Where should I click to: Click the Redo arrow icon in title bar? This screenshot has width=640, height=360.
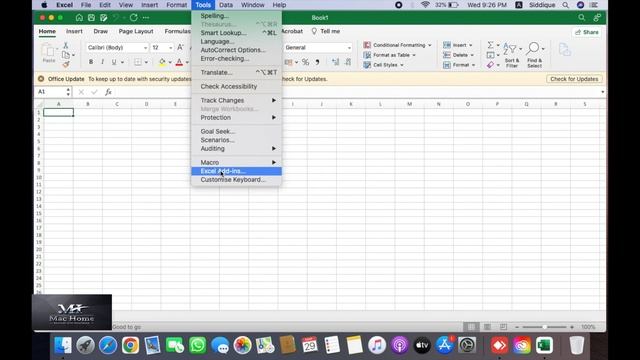[x=133, y=18]
